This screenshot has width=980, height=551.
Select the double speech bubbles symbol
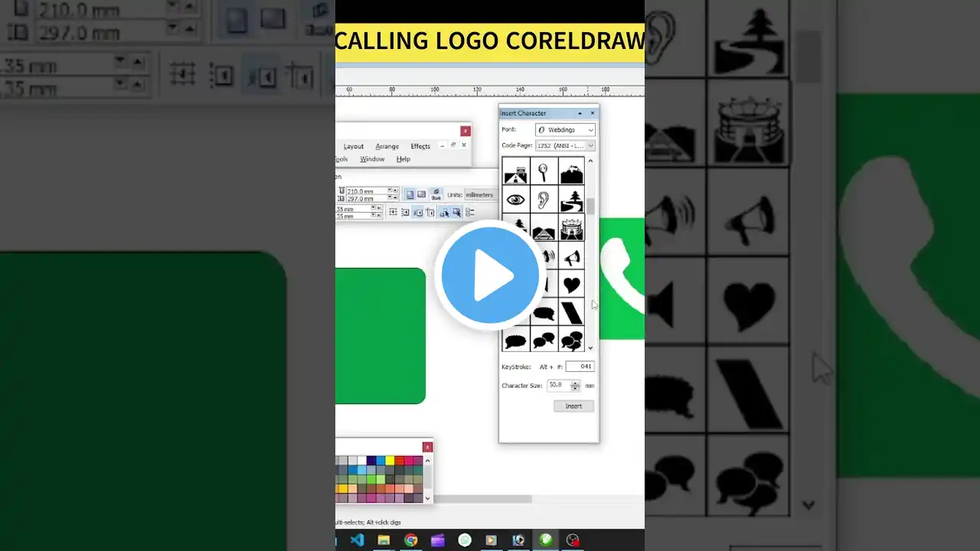click(543, 340)
